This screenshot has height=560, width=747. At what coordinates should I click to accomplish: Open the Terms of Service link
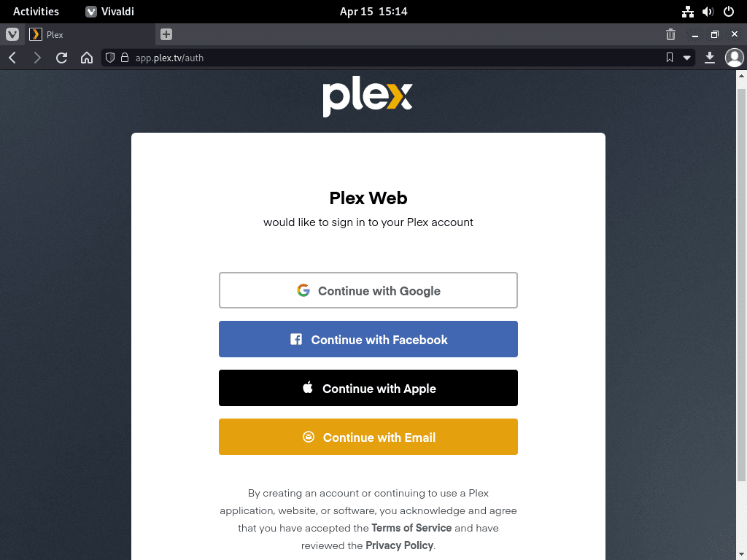pos(411,528)
